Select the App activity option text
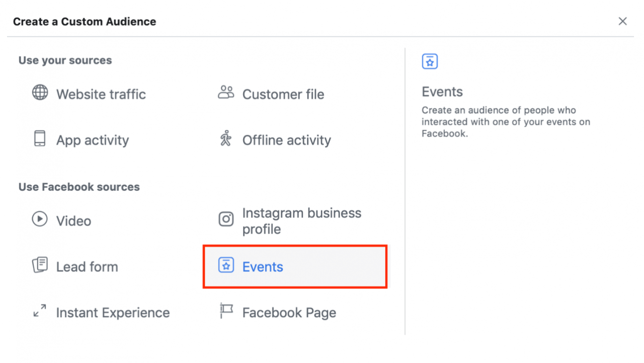The width and height of the screenshot is (644, 363). point(93,140)
